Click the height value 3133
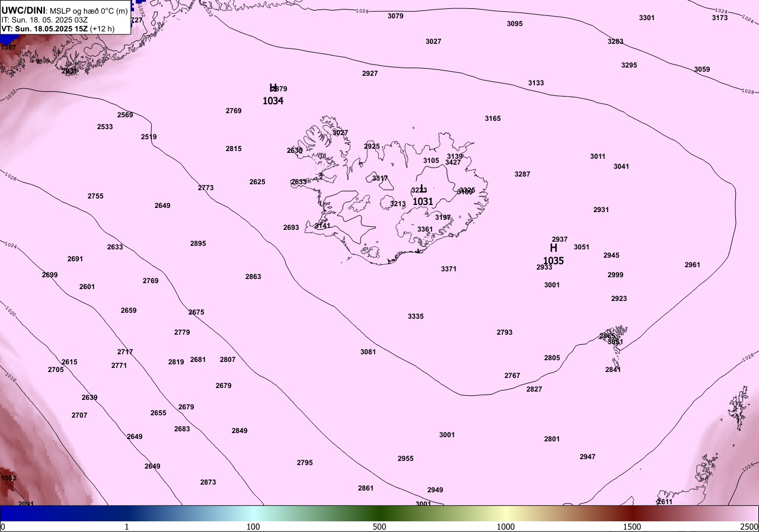This screenshot has height=532, width=759. tap(536, 83)
